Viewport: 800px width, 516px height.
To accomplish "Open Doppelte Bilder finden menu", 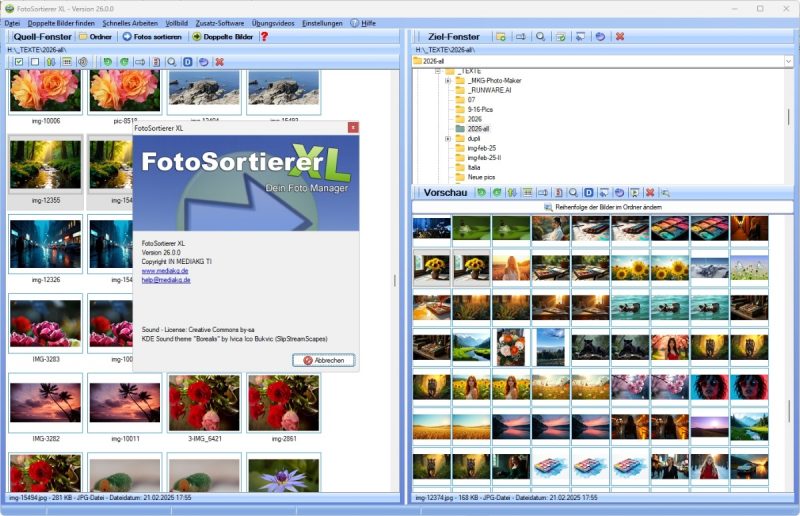I will click(61, 23).
